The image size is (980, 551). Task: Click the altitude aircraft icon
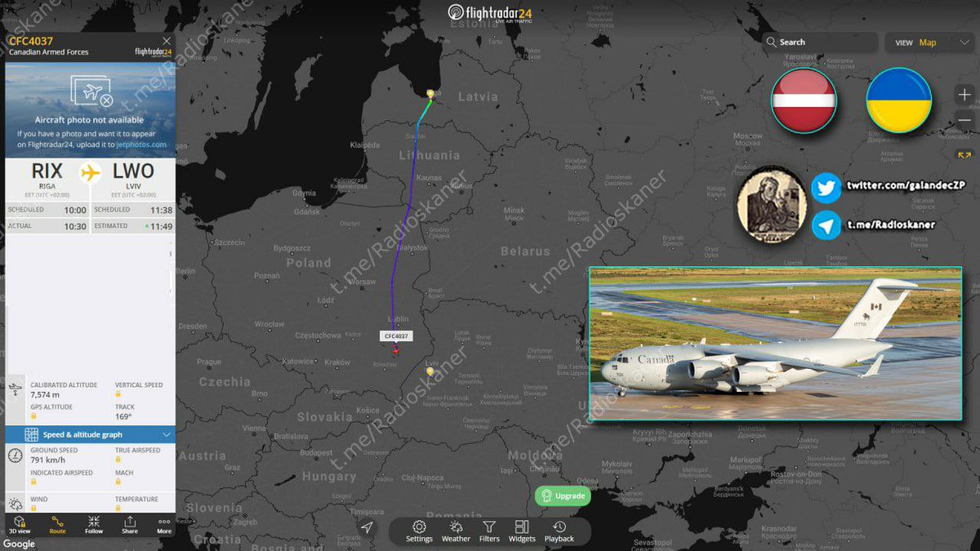click(16, 390)
